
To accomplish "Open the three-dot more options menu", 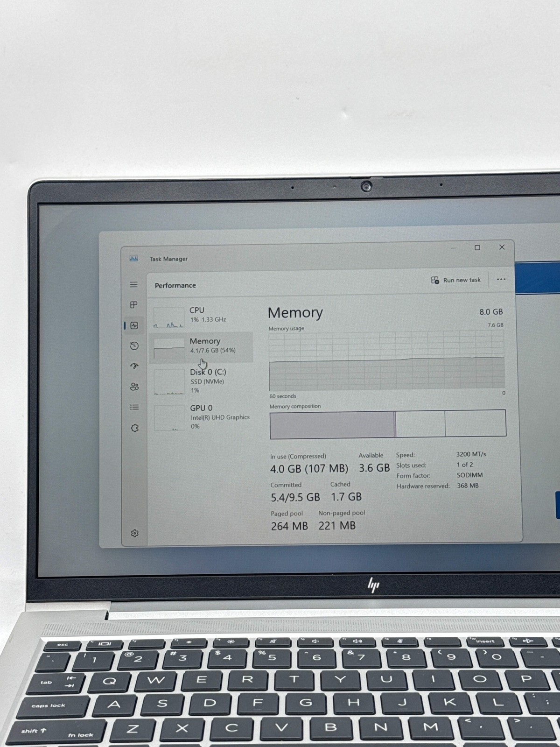I will (x=501, y=280).
